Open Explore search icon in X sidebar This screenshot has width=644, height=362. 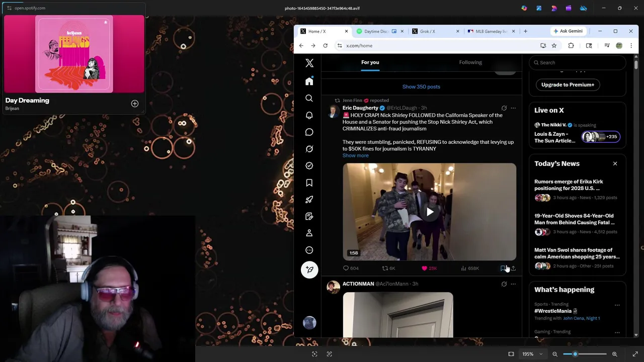click(309, 98)
